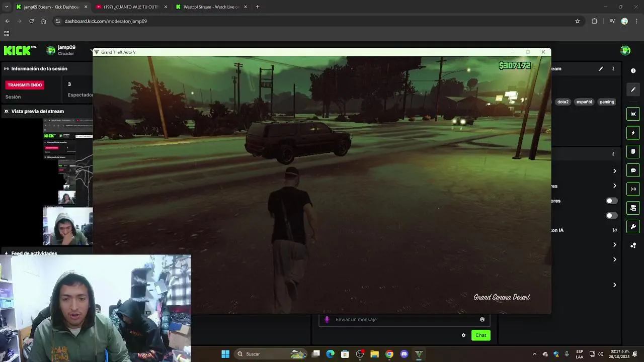644x362 pixels.
Task: Open File Explorer from the taskbar
Action: 374,354
